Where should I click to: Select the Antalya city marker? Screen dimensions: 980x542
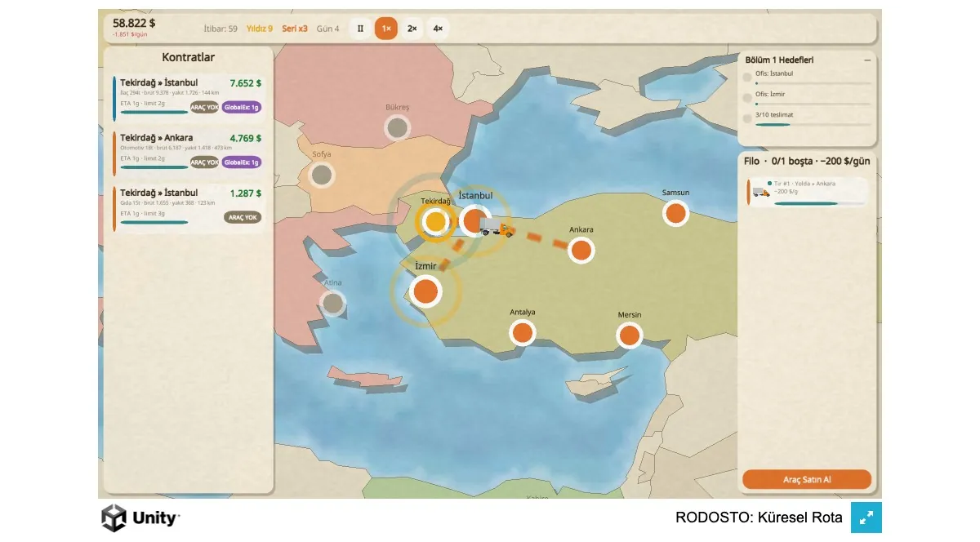pyautogui.click(x=523, y=332)
